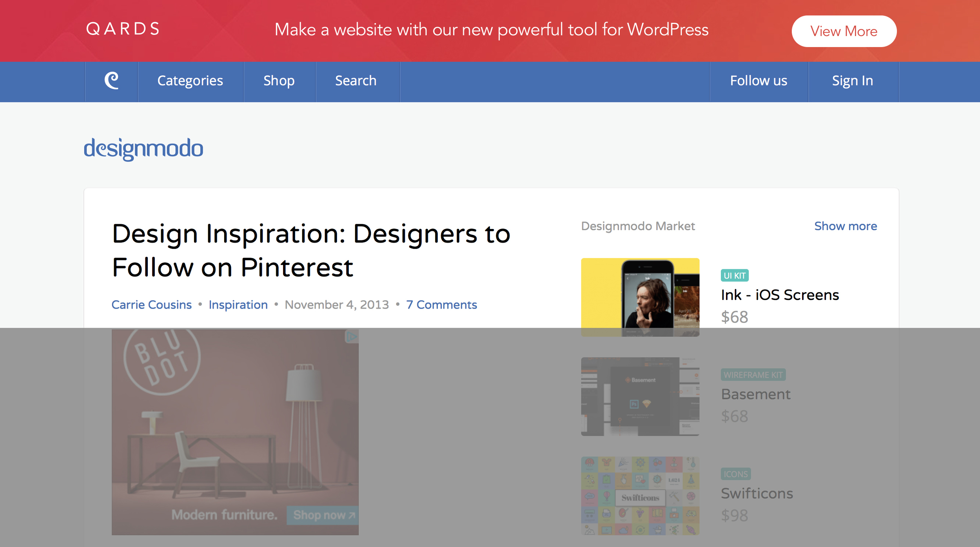Open the Categories menu
Screen dimensions: 980x547
click(190, 81)
